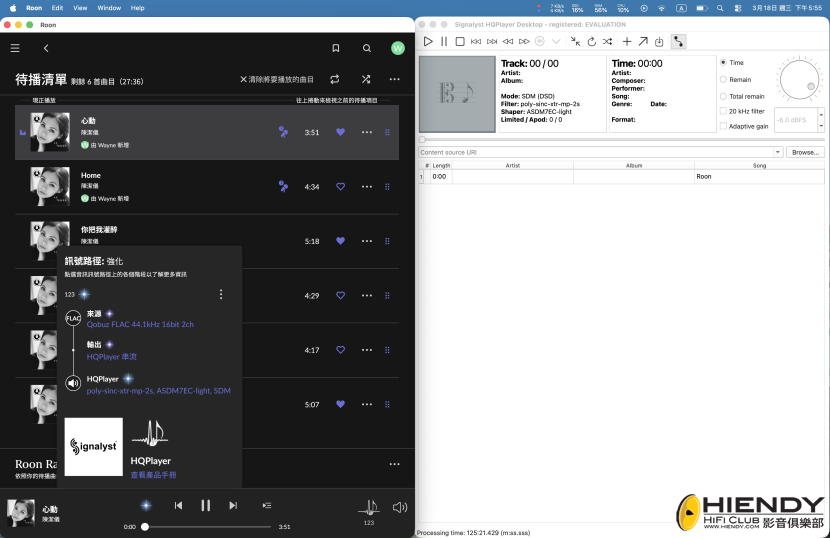Increase volume dBFS stepper up arrow
This screenshot has height=538, width=830.
(821, 114)
